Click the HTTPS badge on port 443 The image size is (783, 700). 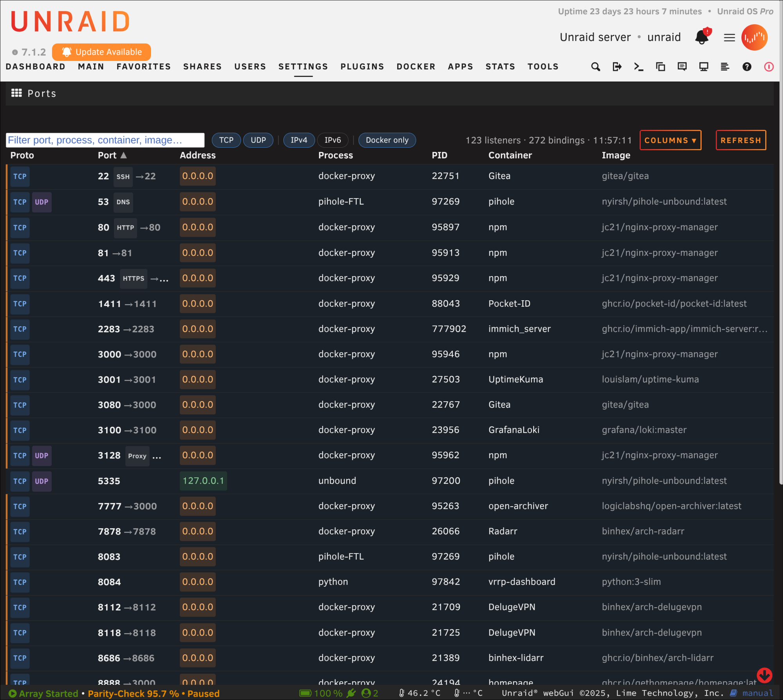pyautogui.click(x=134, y=278)
